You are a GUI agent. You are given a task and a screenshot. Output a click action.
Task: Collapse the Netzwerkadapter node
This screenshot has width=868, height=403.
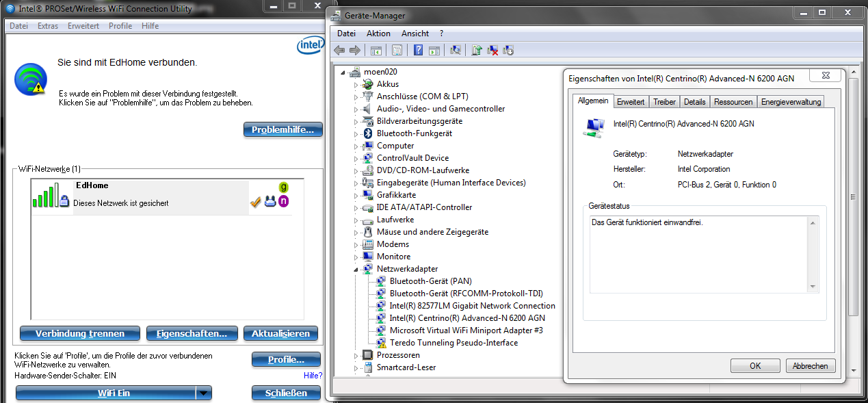click(x=356, y=270)
